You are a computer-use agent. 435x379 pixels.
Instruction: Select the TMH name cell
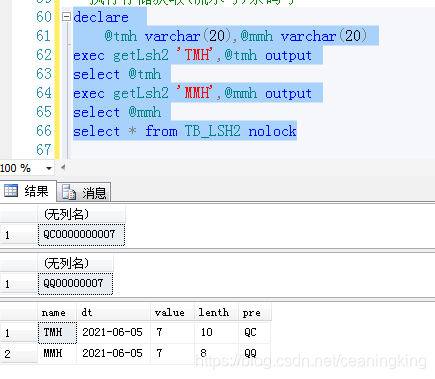pos(57,332)
